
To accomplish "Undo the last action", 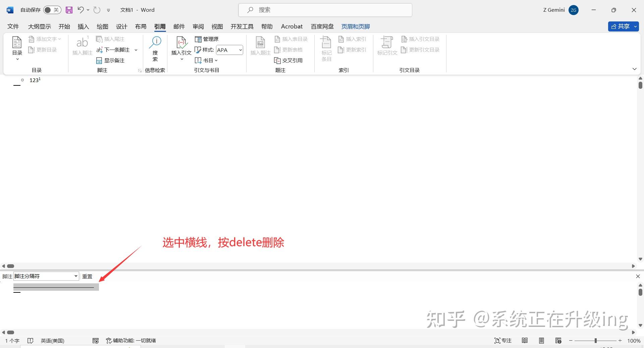I will tap(80, 10).
